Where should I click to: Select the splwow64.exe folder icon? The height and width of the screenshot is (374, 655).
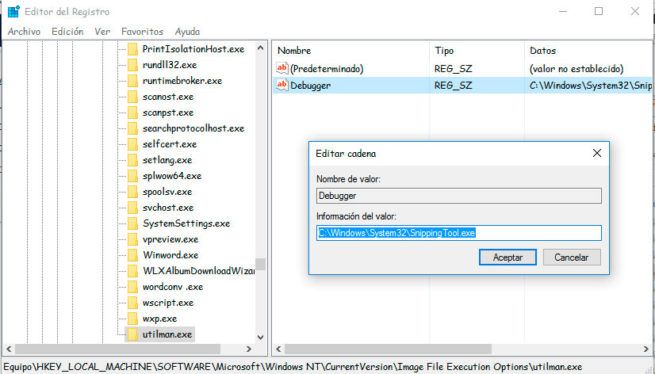click(x=133, y=176)
